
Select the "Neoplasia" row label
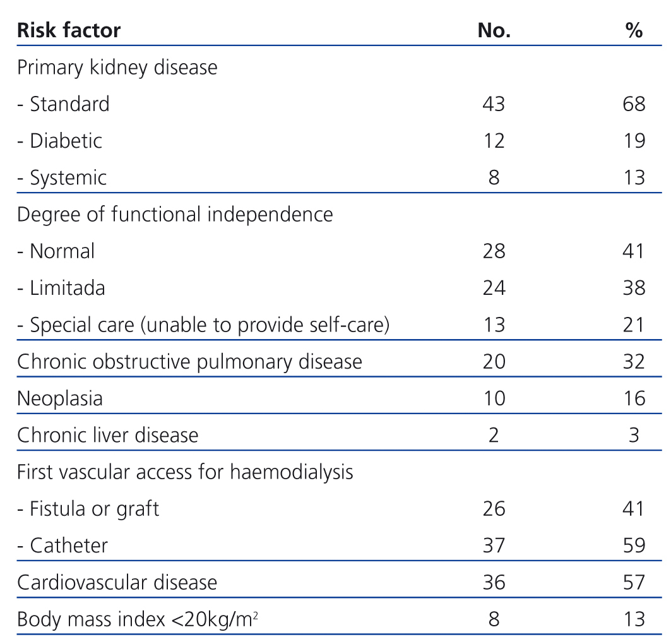point(59,398)
